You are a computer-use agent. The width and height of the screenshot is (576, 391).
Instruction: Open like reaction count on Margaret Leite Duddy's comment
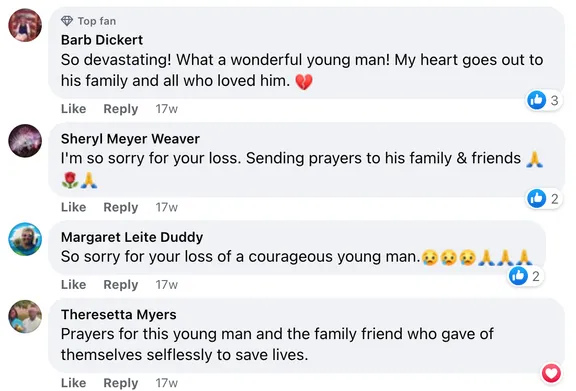point(525,276)
